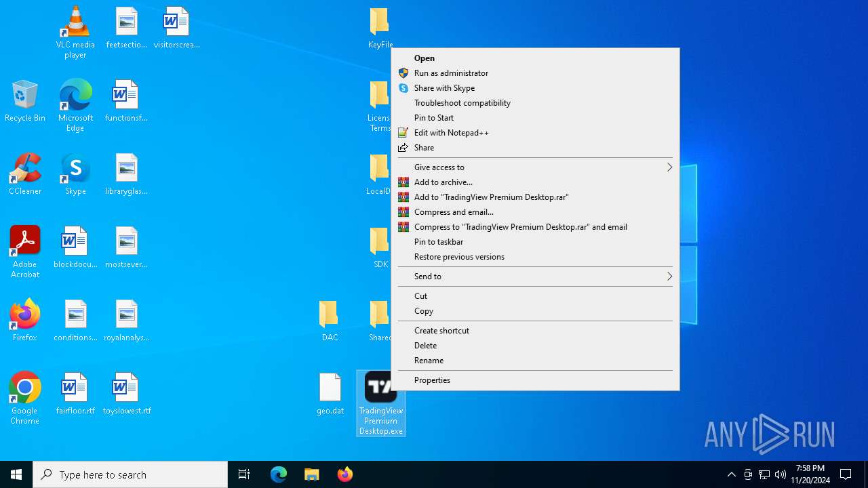Click the Firefox desktop shortcut
This screenshot has height=488, width=868.
pos(25,321)
